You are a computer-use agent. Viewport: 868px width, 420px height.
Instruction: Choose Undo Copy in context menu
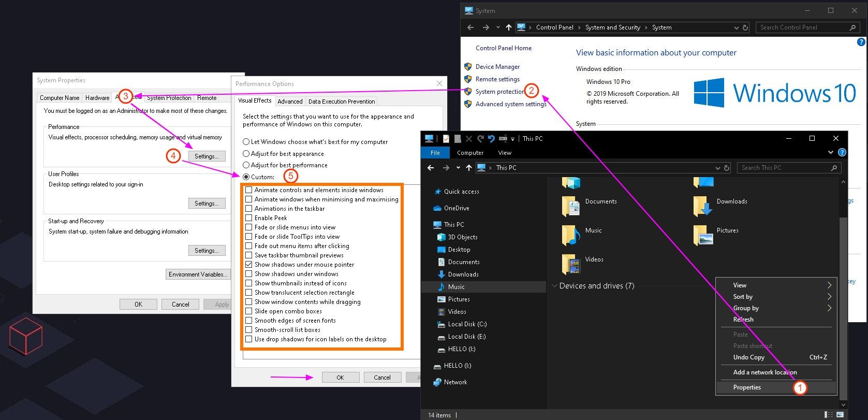(x=776, y=357)
